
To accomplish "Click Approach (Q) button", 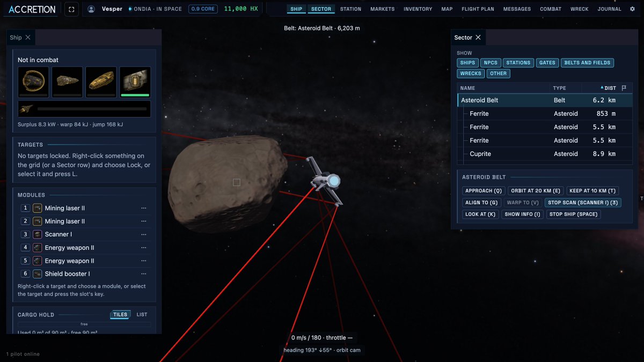I will [484, 191].
